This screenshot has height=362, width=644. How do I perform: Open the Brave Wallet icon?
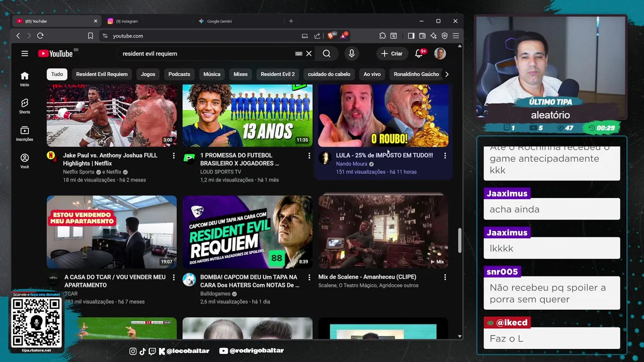[422, 36]
